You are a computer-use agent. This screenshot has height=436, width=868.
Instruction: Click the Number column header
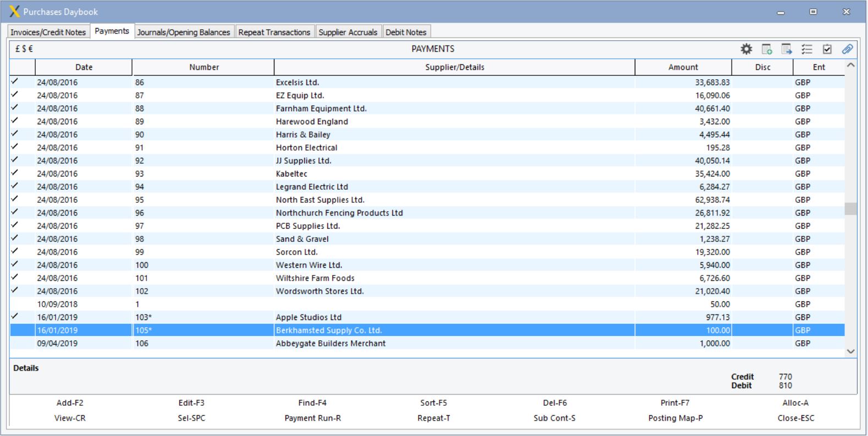[x=204, y=67]
